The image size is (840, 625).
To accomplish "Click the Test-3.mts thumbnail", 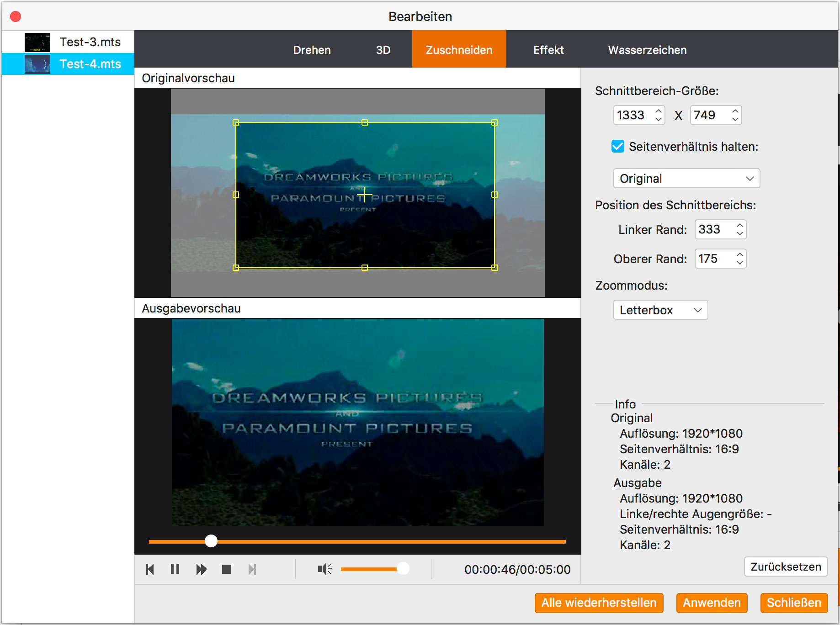I will (37, 42).
